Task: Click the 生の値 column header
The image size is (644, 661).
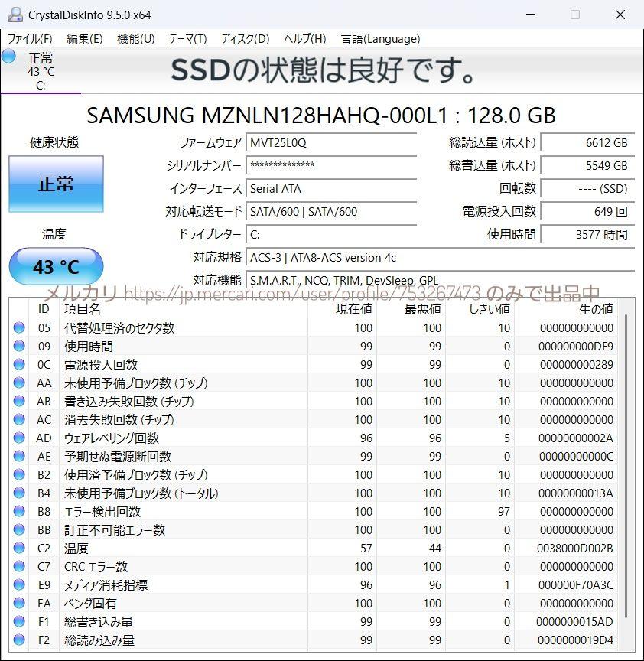Action: [x=566, y=309]
